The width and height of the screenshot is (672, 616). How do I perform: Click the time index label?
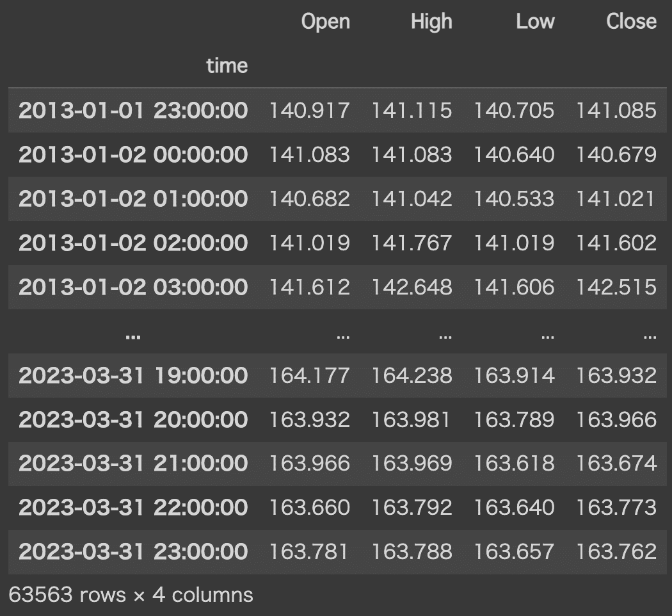(x=227, y=65)
